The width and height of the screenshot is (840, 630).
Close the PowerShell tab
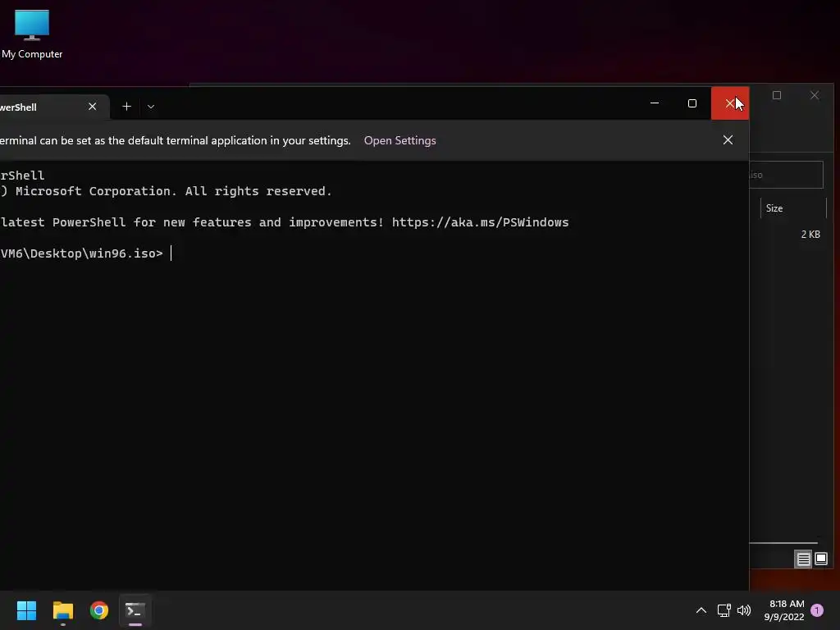coord(92,107)
